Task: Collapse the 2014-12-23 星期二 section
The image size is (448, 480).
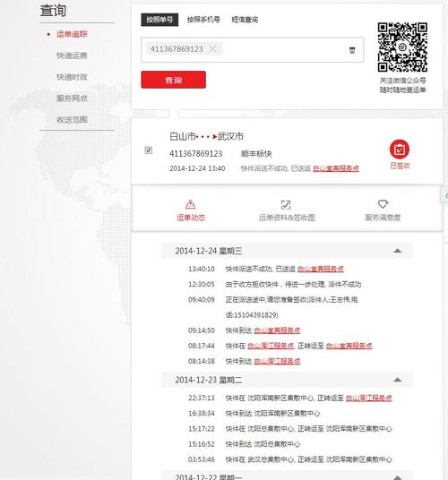Action: (x=397, y=380)
